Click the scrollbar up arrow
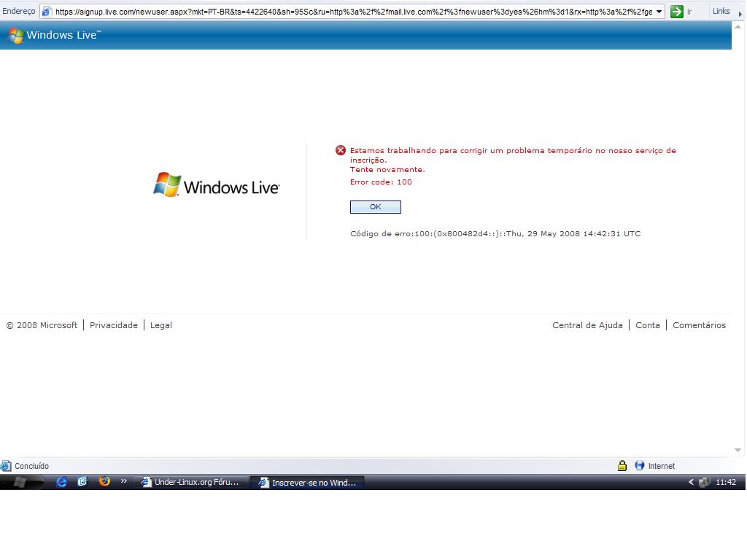This screenshot has width=747, height=560. tap(738, 27)
